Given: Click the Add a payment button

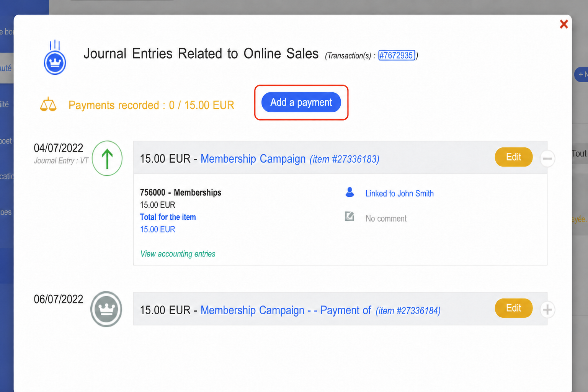Looking at the screenshot, I should tap(301, 102).
